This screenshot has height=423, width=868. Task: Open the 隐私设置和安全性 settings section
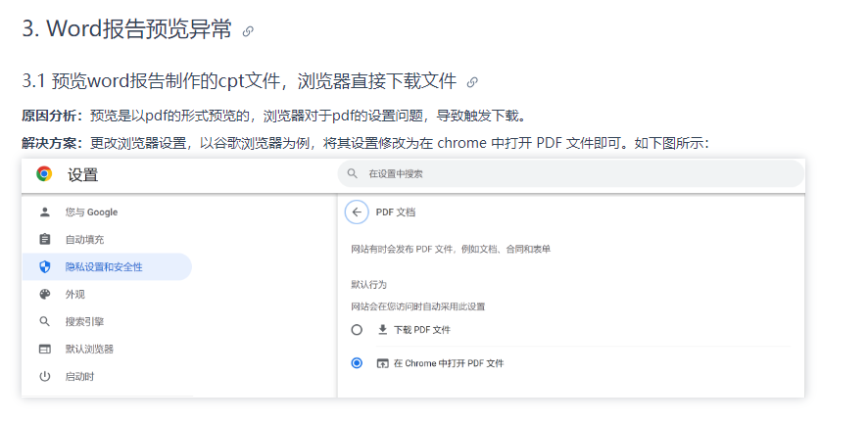(x=107, y=267)
